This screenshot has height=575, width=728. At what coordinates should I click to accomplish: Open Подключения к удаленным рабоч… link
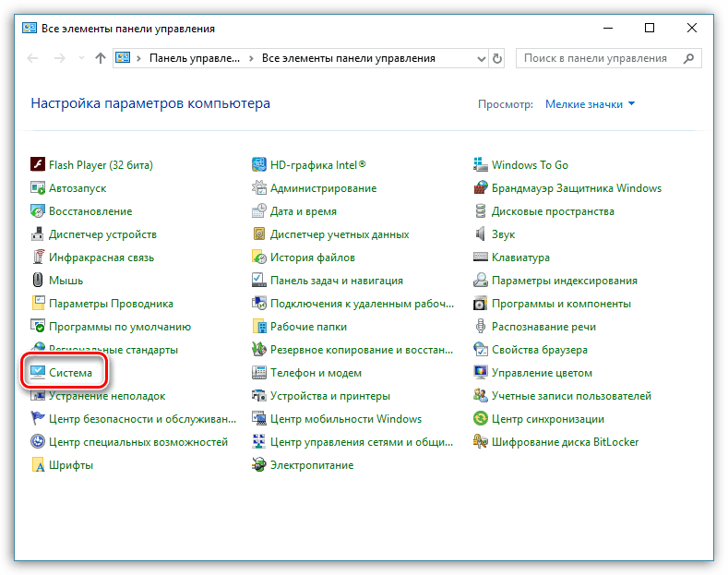pos(362,304)
